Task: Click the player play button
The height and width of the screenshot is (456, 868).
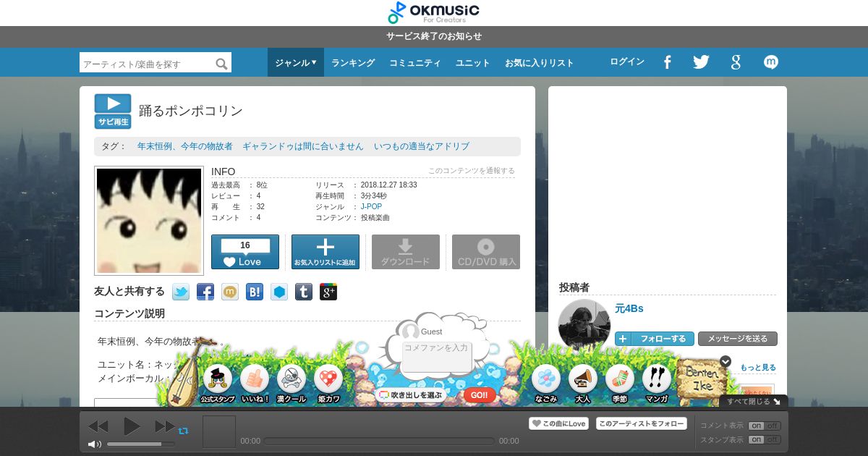Action: pos(132,426)
